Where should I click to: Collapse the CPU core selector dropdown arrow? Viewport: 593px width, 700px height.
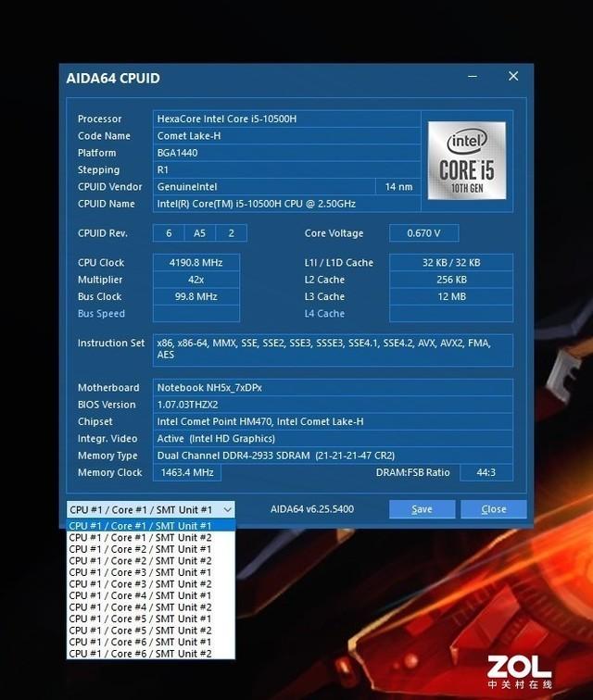(227, 510)
